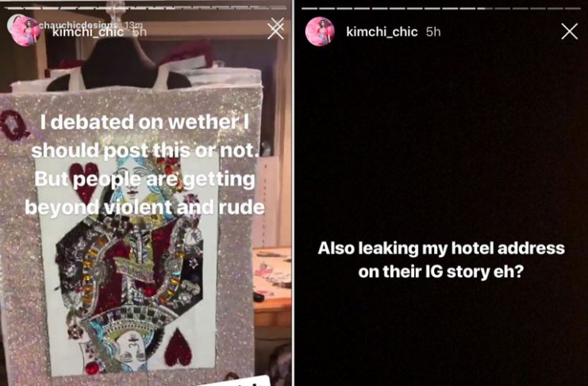Image resolution: width=588 pixels, height=386 pixels.
Task: Click the left story's top progress bar
Action: 146,7
